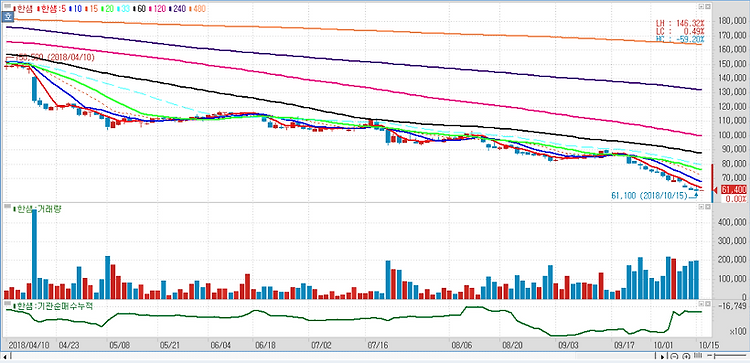
Task: Select the blue 10-day moving average legend
Action: point(76,8)
